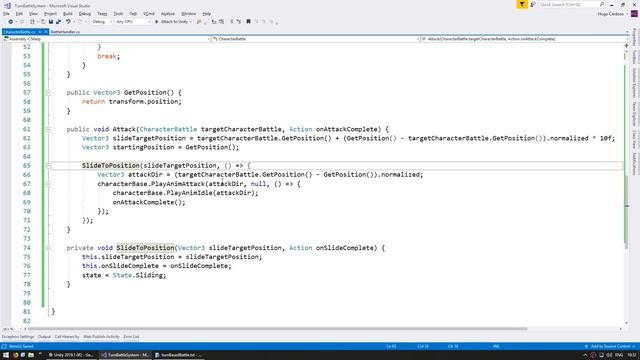Collapse the PlayAnimAttack lambda at line 67
Viewport: 640px width, 360px height.
[48, 184]
